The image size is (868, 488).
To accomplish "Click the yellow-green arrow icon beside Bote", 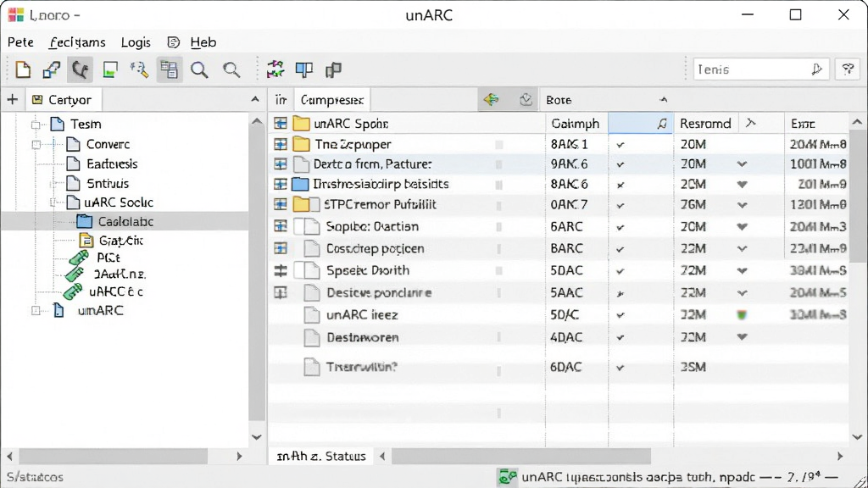I will pos(491,100).
